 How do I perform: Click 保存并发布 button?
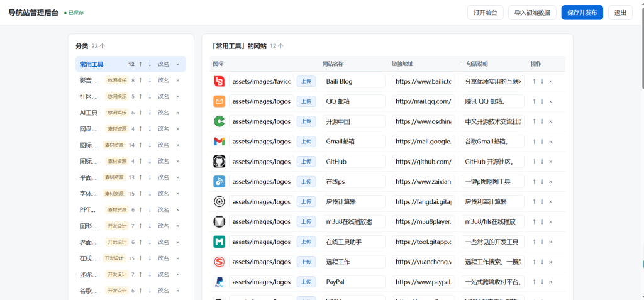pyautogui.click(x=582, y=13)
